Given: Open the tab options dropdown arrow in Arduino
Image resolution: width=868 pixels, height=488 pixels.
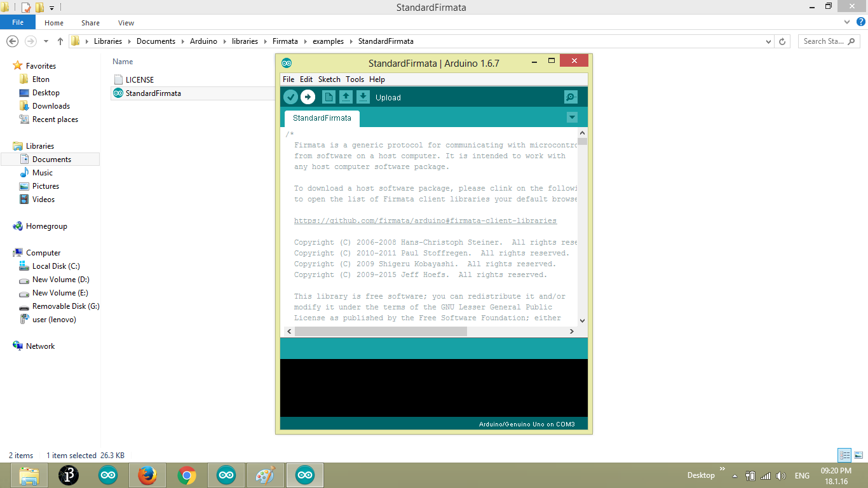Looking at the screenshot, I should pyautogui.click(x=572, y=118).
